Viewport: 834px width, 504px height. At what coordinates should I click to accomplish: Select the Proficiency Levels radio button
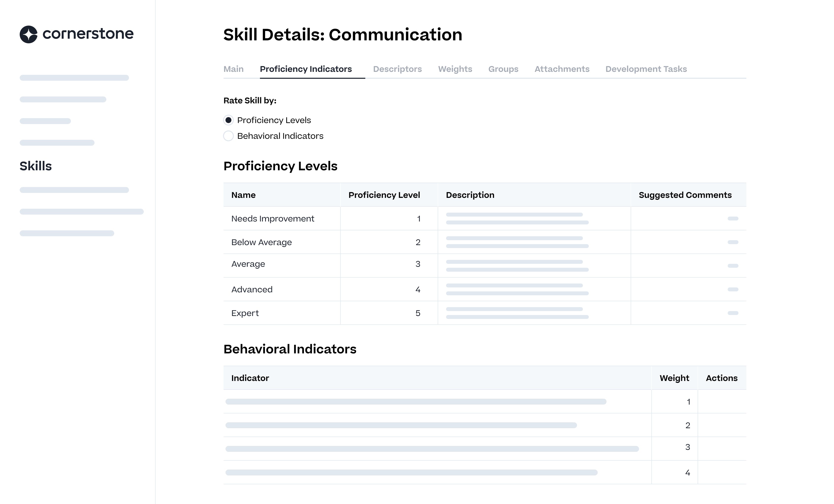click(228, 120)
